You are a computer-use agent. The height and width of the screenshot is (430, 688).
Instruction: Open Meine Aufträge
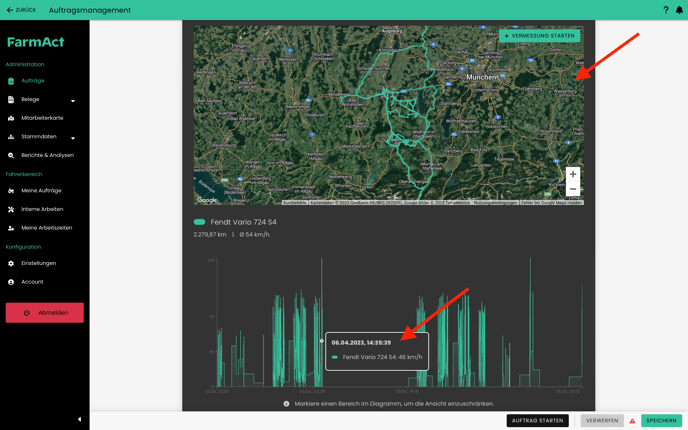(41, 191)
